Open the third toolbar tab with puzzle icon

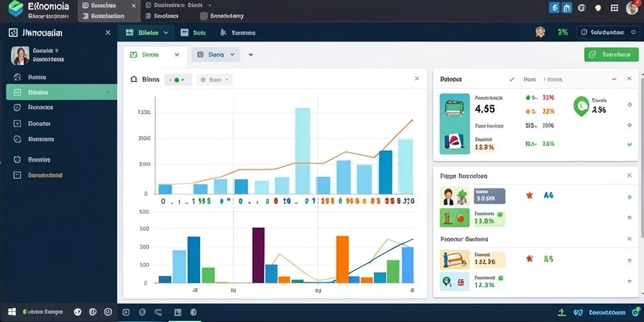tap(237, 33)
